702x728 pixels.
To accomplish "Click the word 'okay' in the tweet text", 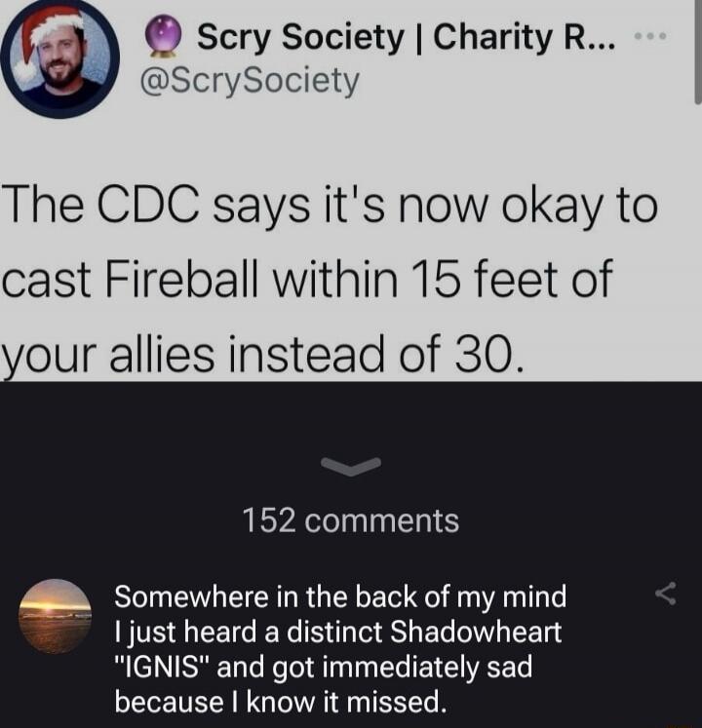I will (x=552, y=208).
